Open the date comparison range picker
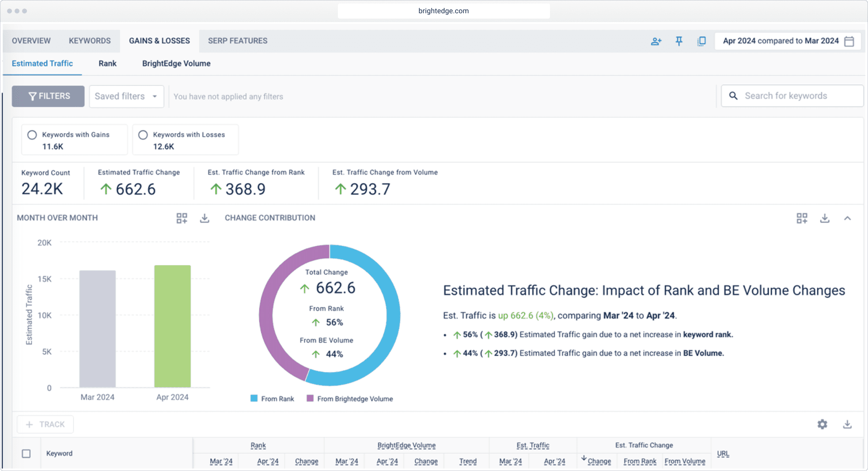Screen dimensions: 868x471 tap(788, 41)
